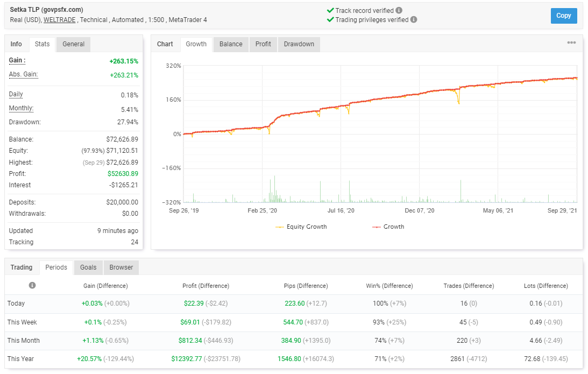Image resolution: width=588 pixels, height=374 pixels.
Task: Click the Track record verified green checkmark
Action: [x=330, y=11]
